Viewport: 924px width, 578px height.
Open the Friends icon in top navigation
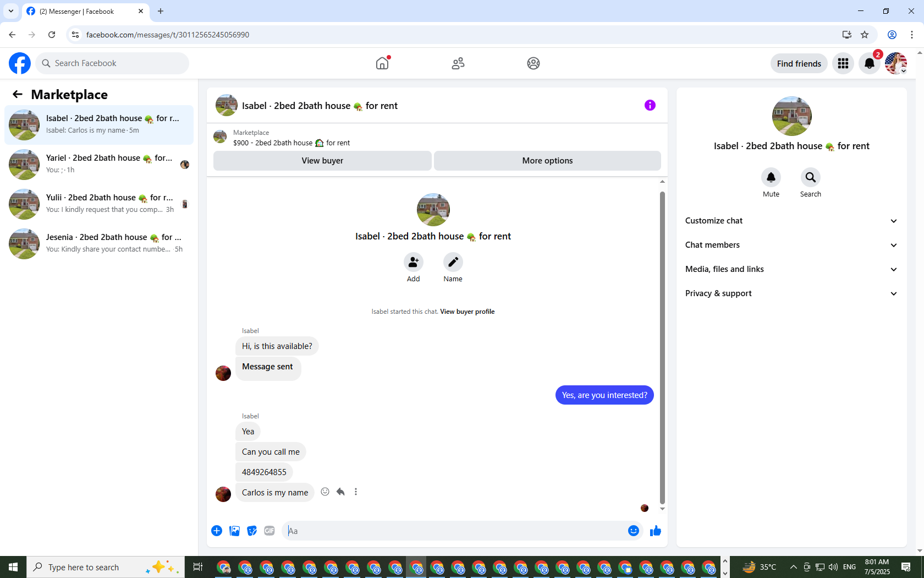[458, 63]
